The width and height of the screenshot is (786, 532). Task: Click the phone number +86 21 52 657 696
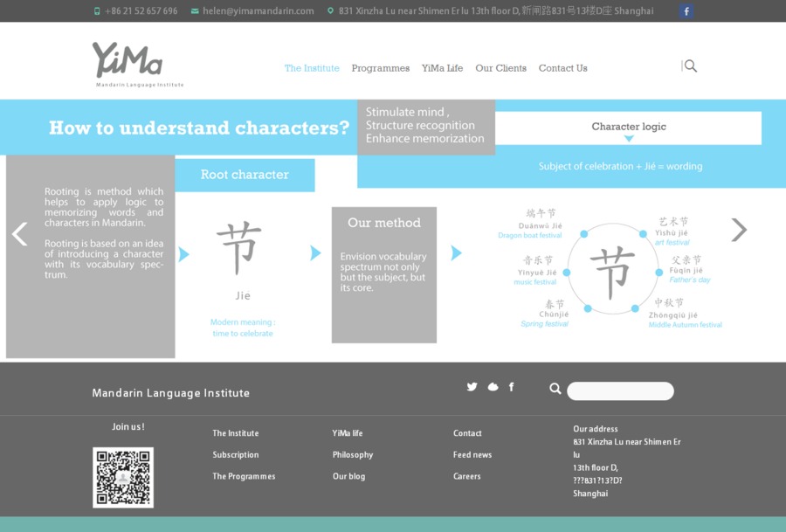[x=141, y=11]
